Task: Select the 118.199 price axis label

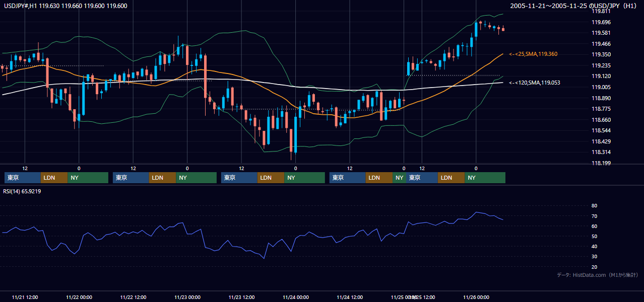Action: coord(601,163)
